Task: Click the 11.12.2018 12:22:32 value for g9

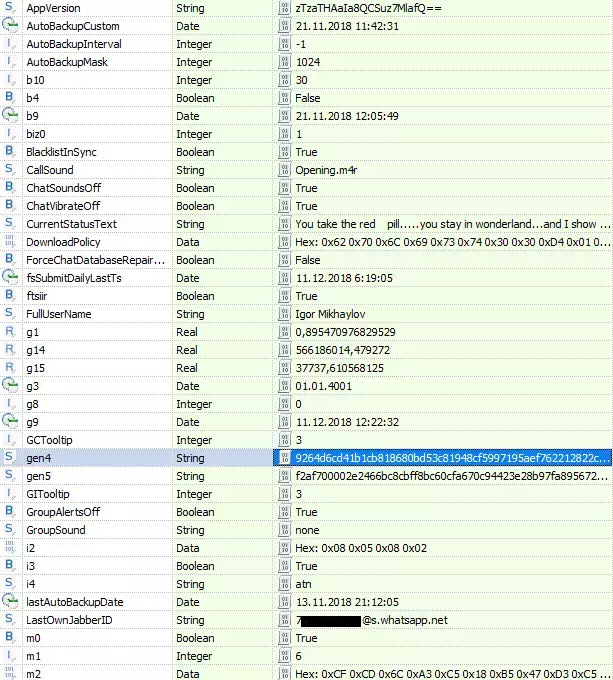Action: [x=347, y=422]
